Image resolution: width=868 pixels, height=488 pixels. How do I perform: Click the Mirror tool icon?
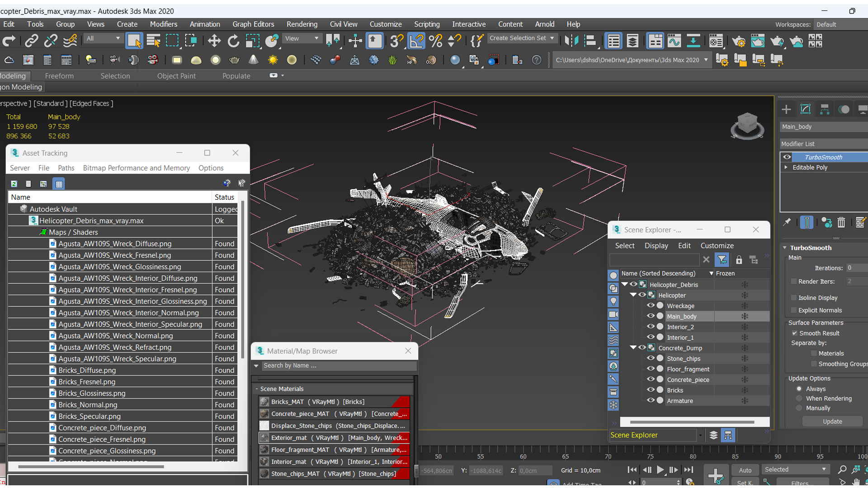pyautogui.click(x=571, y=41)
